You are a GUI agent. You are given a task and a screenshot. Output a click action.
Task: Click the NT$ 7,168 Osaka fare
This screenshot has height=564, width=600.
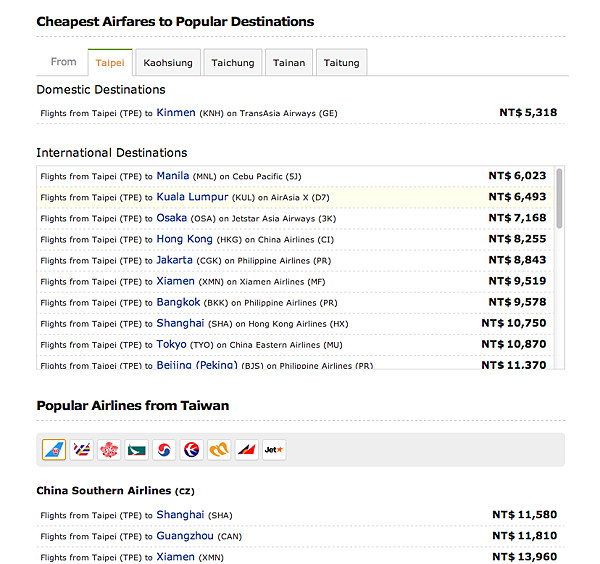point(517,218)
